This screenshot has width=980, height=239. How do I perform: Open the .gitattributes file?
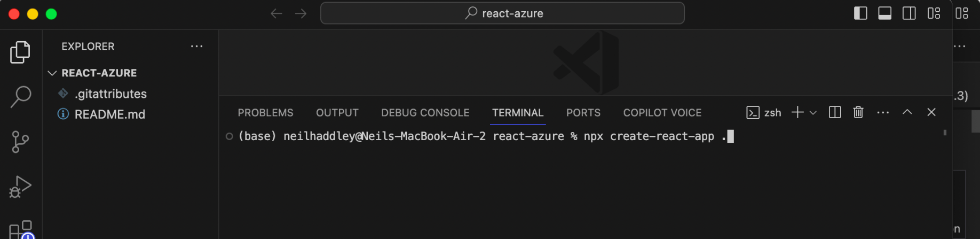(x=110, y=94)
